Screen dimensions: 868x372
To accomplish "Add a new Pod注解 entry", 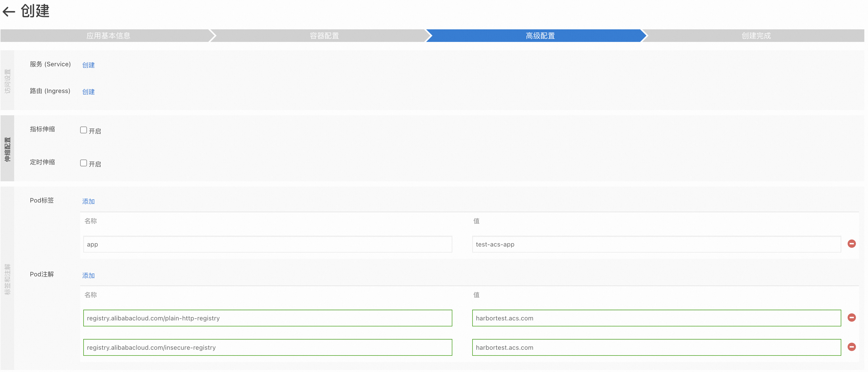I will click(x=88, y=275).
